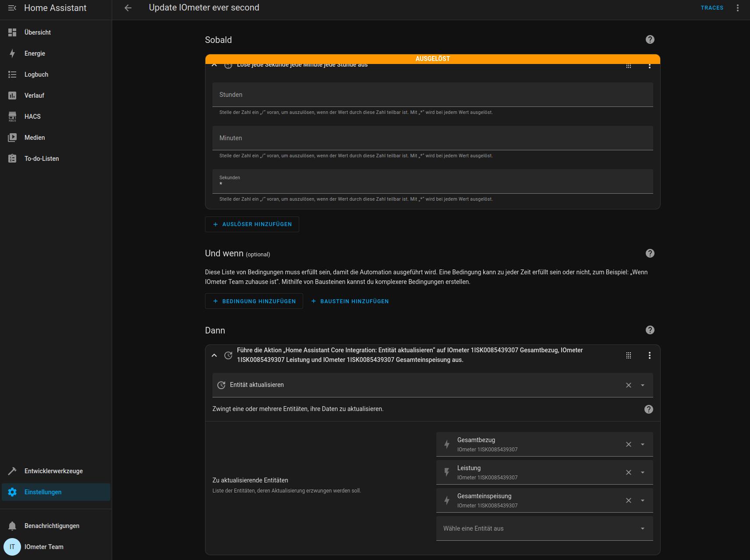Open Benachrichtigungen panel
Viewport: 750px width, 560px height.
click(56, 526)
